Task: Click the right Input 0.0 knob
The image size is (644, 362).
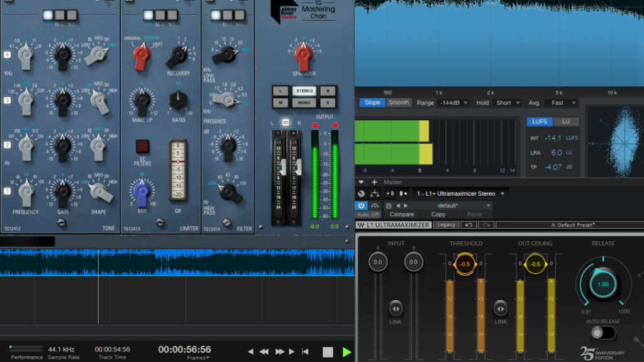Action: click(413, 262)
